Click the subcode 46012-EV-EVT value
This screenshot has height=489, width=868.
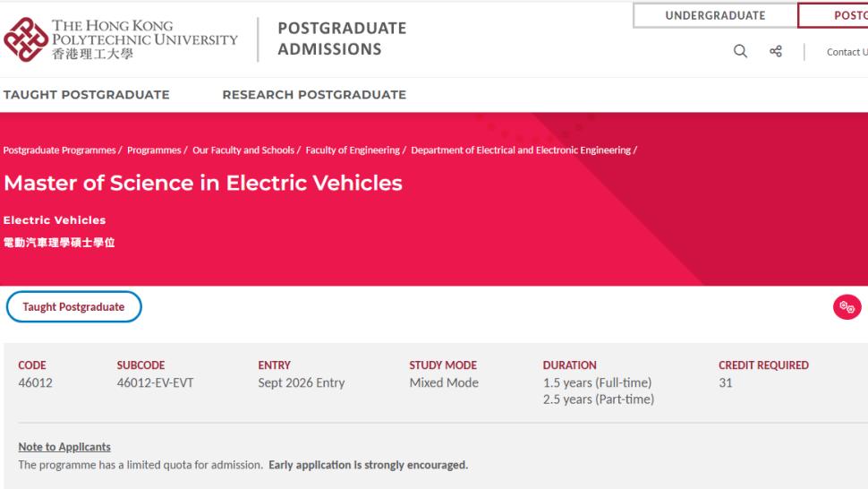click(x=155, y=383)
